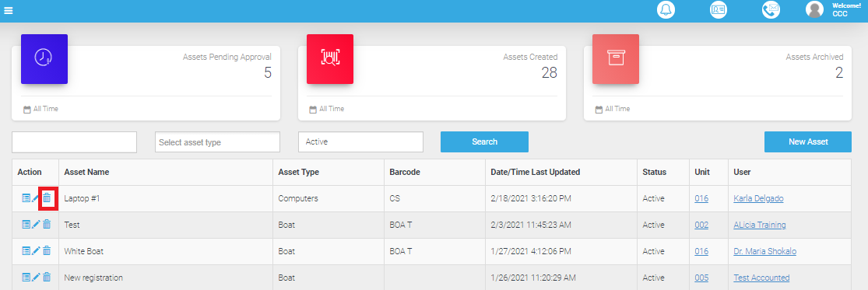View details of Test asset
This screenshot has height=290, width=868.
pos(26,224)
